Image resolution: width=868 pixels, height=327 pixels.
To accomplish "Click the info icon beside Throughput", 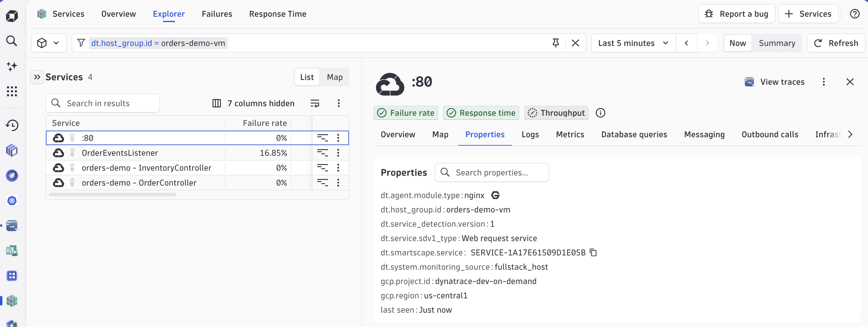I will click(x=600, y=113).
